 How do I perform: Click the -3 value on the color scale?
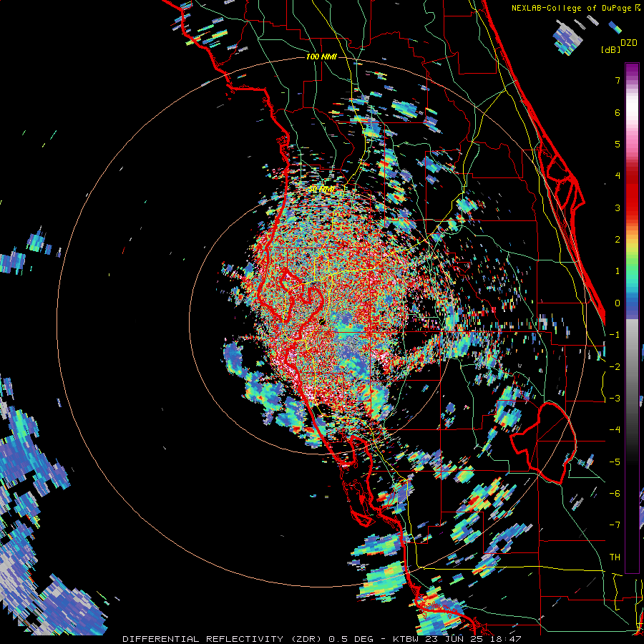point(615,399)
